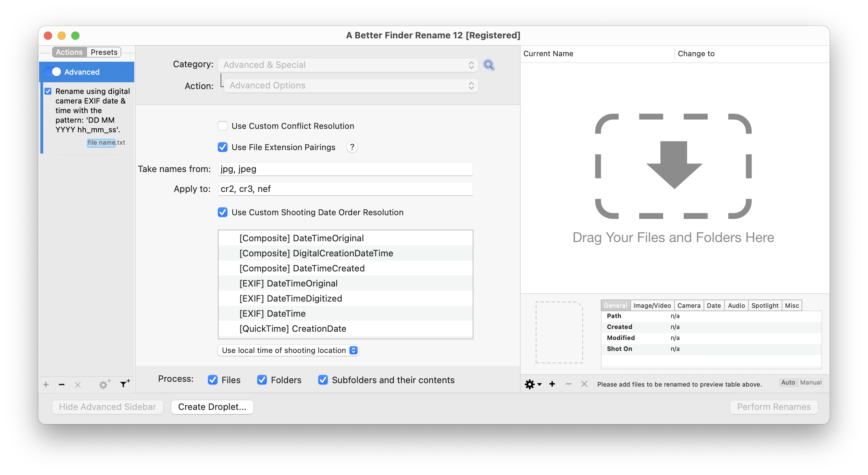Screen dimensions: 868x475
Task: Click the filter-plus funnel icon
Action: 125,383
